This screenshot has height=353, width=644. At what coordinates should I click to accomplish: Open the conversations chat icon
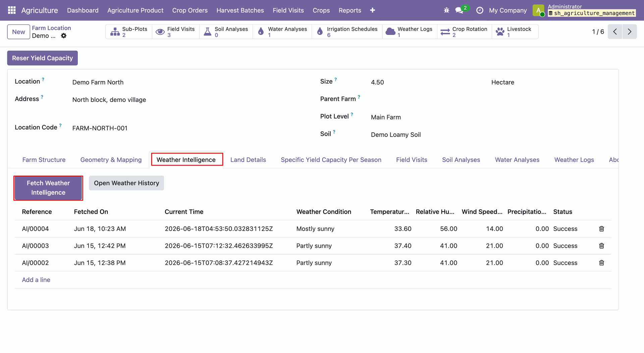[459, 10]
